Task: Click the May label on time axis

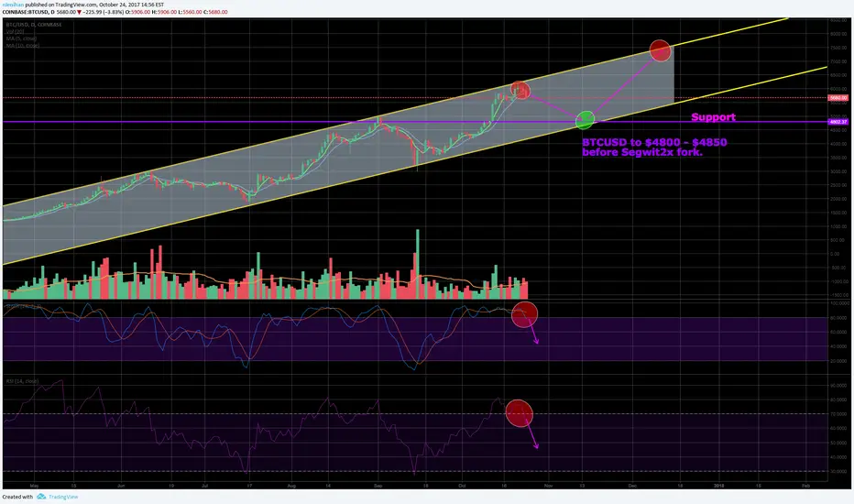Action: [34, 486]
